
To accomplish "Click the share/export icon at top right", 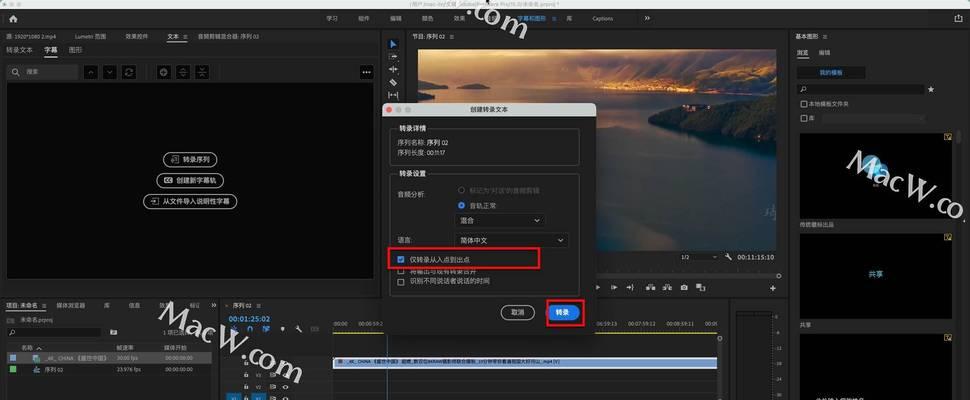I will point(958,19).
